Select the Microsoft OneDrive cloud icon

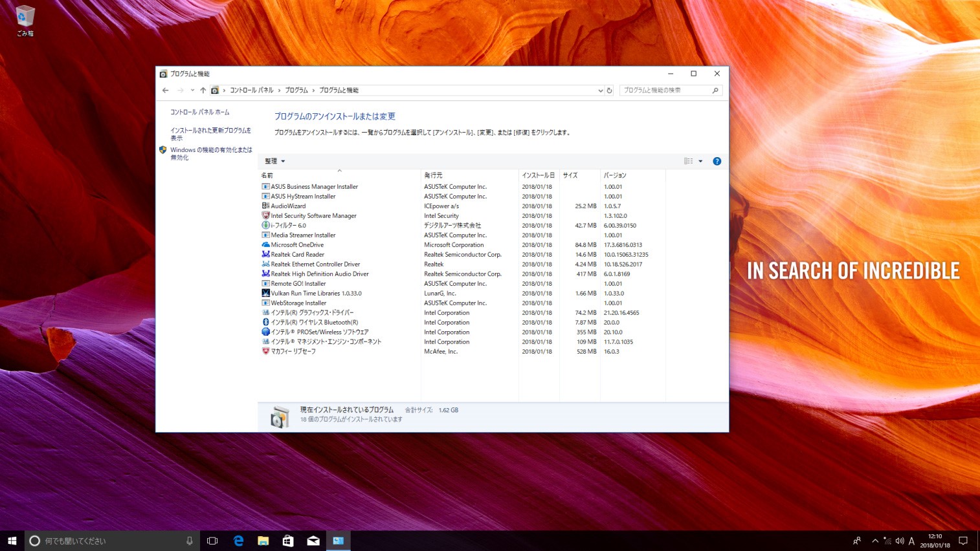point(265,244)
